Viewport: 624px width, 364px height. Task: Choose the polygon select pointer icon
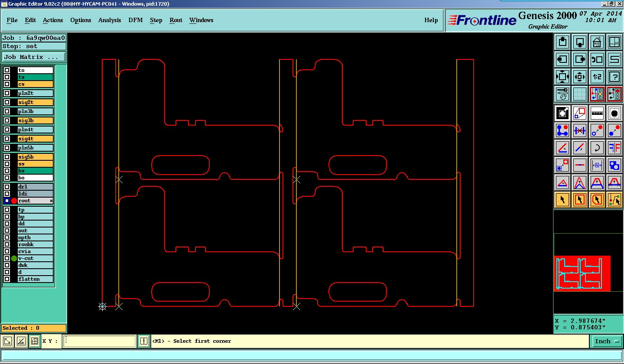click(x=597, y=200)
